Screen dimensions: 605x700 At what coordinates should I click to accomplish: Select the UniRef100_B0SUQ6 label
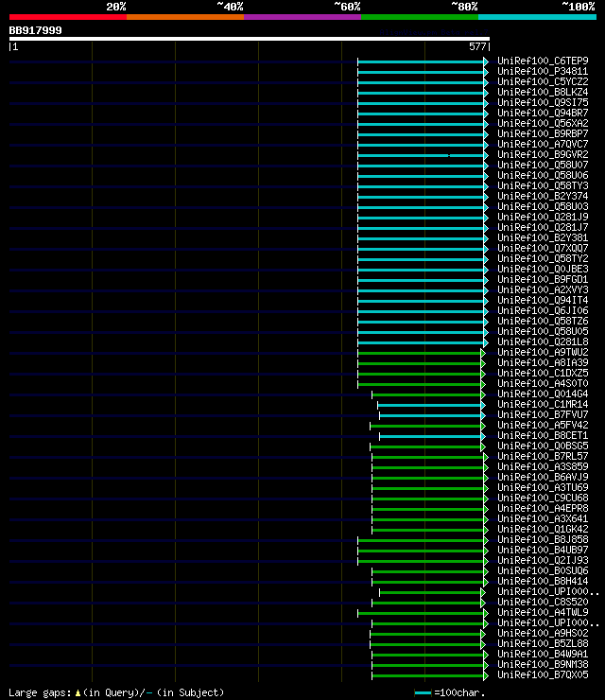coord(543,571)
